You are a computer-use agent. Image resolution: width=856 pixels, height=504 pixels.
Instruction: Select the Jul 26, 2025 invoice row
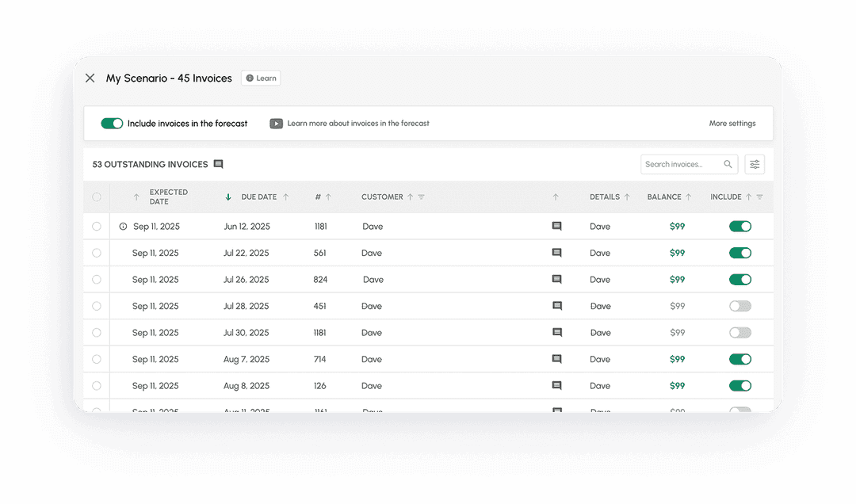97,280
